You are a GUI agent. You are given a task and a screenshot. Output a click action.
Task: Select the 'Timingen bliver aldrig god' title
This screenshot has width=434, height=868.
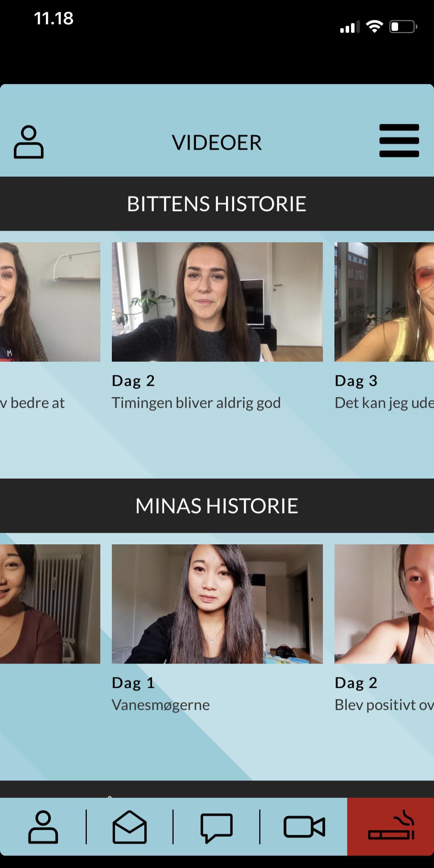[196, 403]
